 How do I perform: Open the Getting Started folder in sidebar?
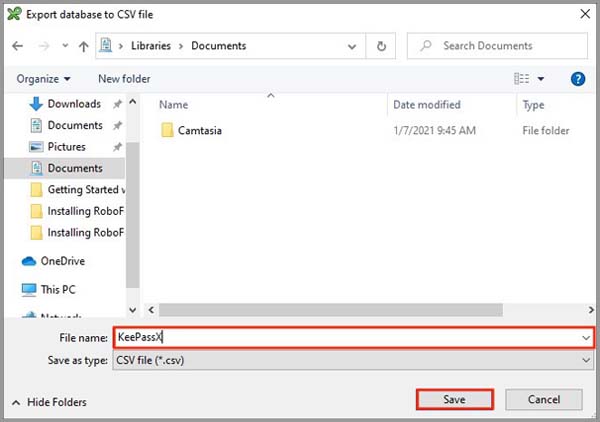click(77, 190)
